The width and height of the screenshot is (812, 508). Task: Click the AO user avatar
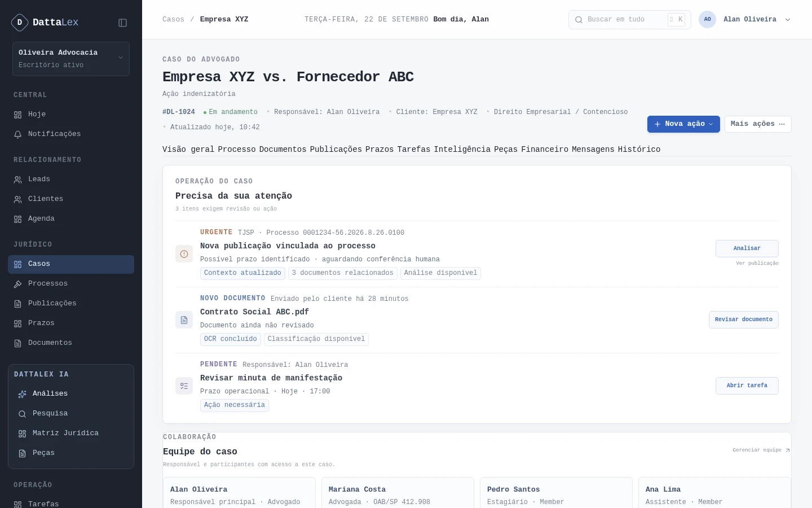click(x=707, y=20)
